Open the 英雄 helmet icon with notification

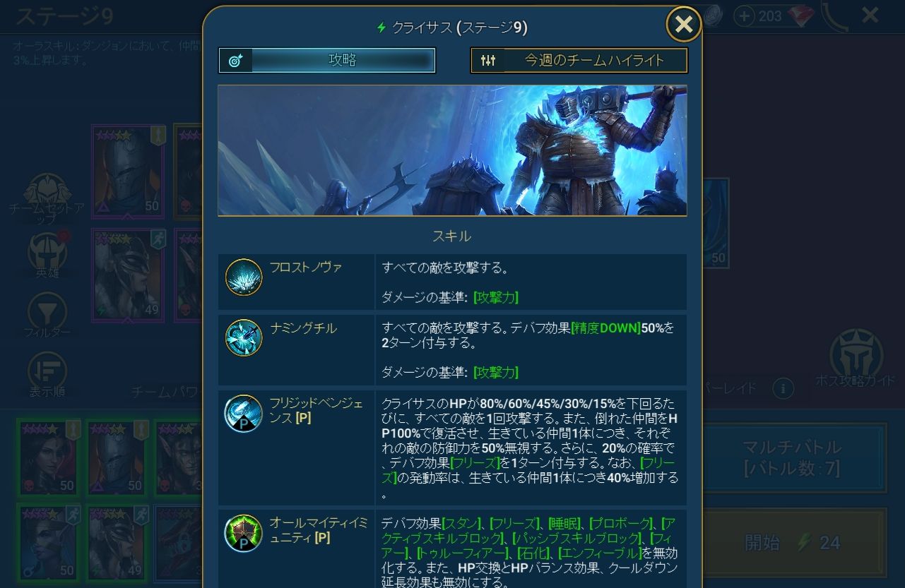(x=47, y=250)
